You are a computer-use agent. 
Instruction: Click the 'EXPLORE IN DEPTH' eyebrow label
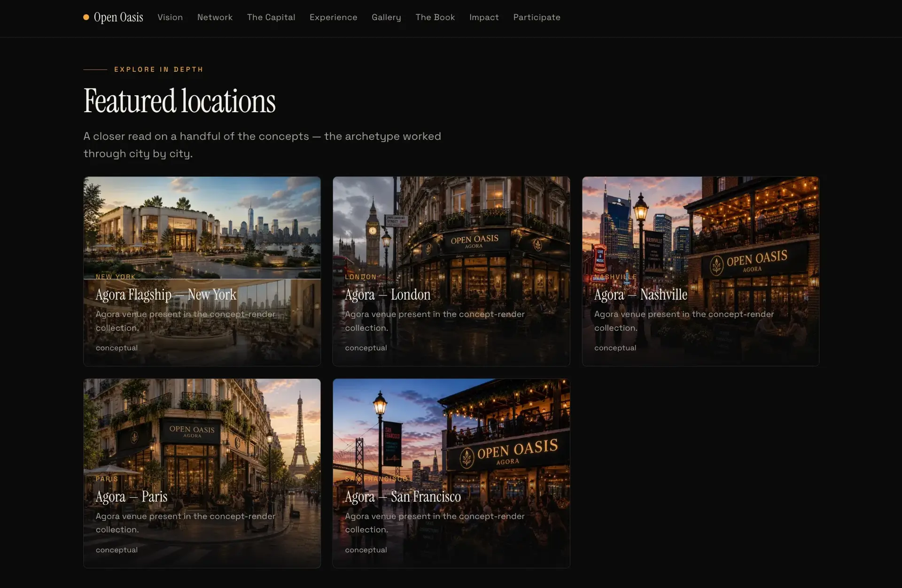159,70
